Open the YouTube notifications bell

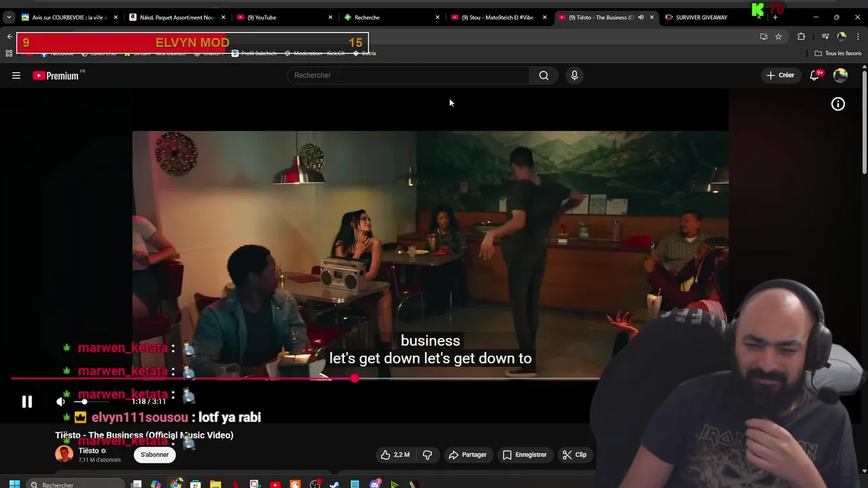tap(814, 75)
